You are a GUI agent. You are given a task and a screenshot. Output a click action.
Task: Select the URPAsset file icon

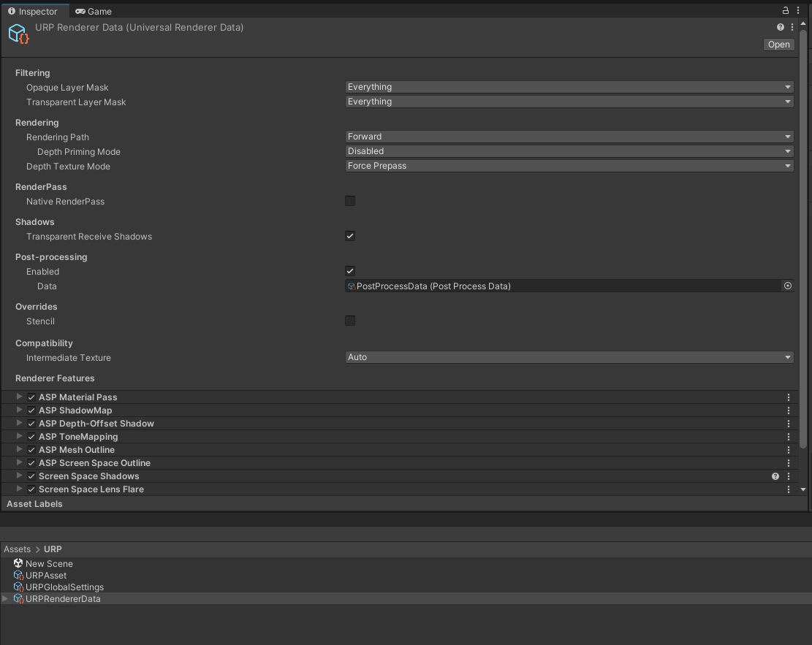pos(18,575)
